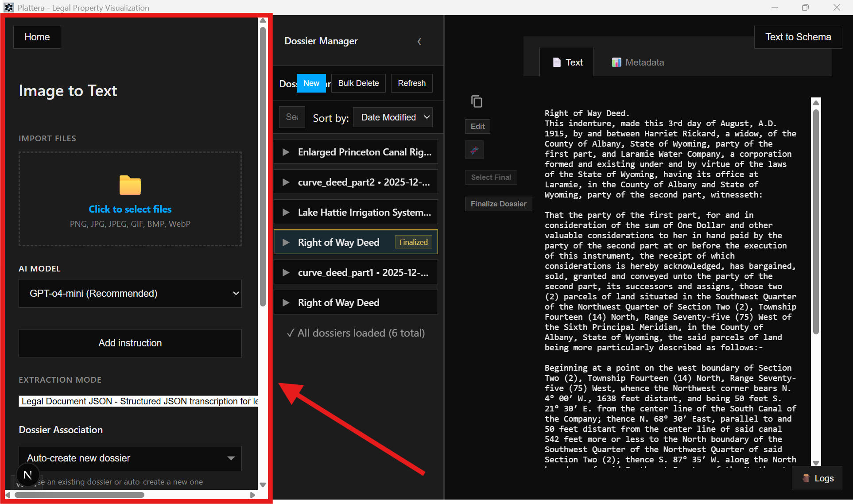Toggle the Finalized badge on Right of Way Deed

click(x=413, y=242)
